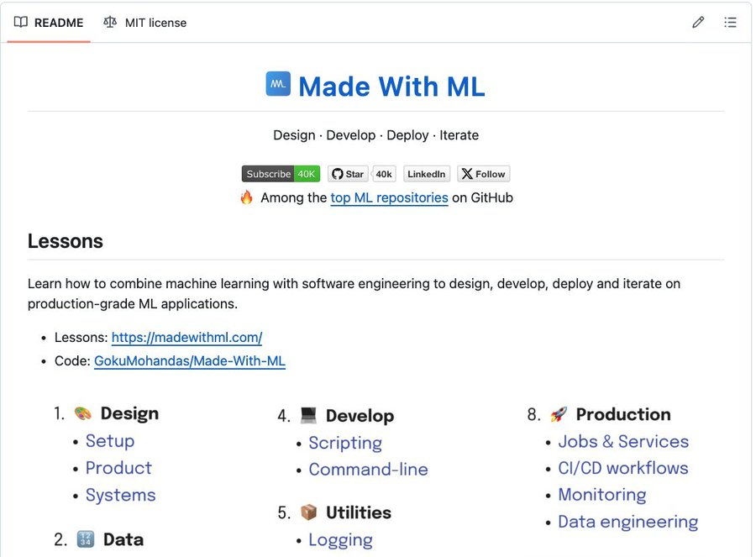Click the 40k star count badge

click(x=384, y=174)
